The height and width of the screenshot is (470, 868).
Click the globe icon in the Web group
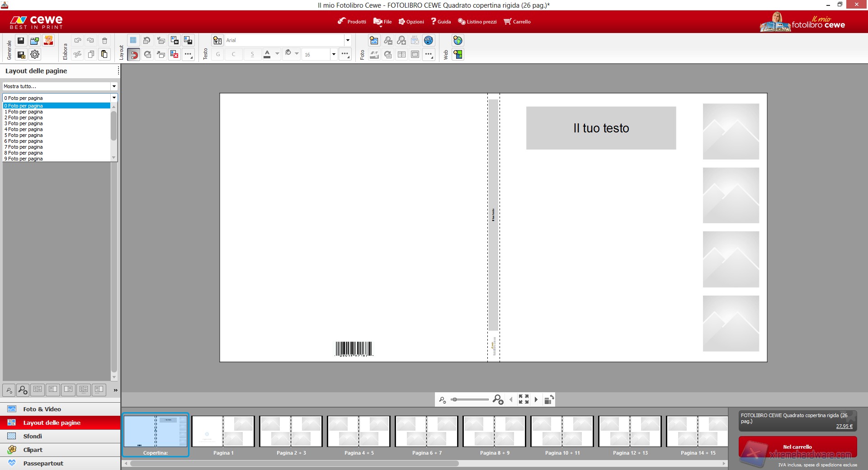coord(458,41)
